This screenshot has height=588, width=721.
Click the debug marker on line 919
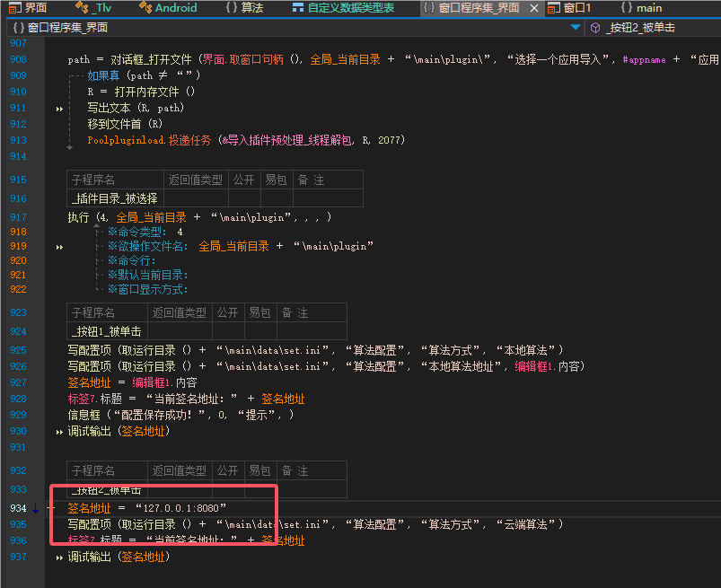point(60,246)
